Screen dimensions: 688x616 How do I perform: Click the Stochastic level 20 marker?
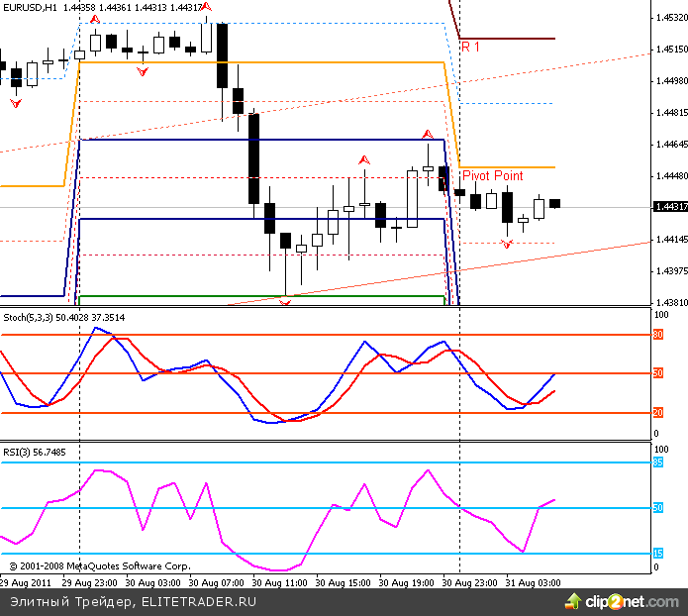coord(657,412)
